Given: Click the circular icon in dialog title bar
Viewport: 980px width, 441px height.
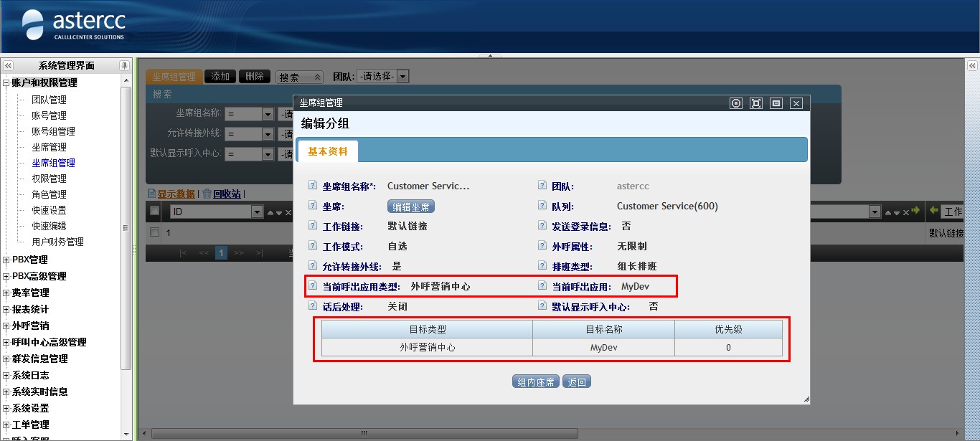Looking at the screenshot, I should 735,103.
